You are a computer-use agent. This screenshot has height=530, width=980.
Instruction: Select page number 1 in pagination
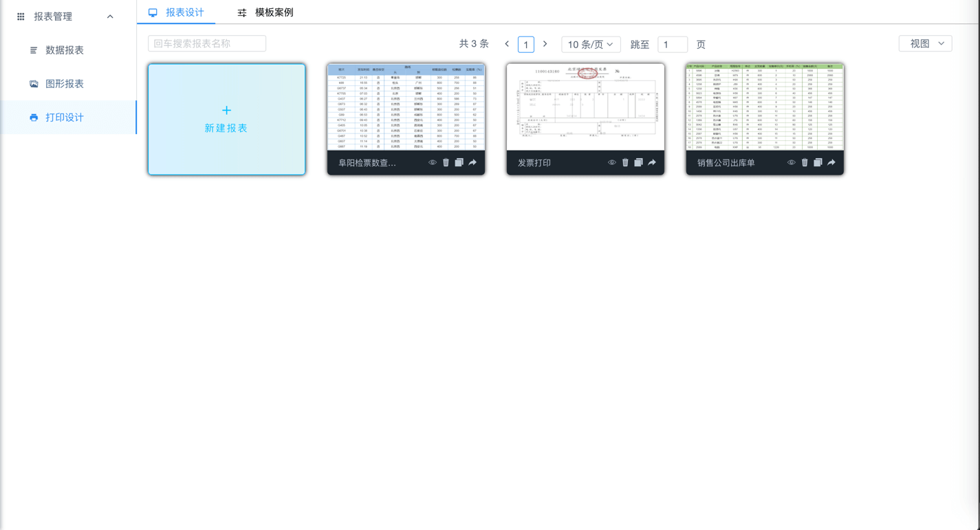(525, 45)
